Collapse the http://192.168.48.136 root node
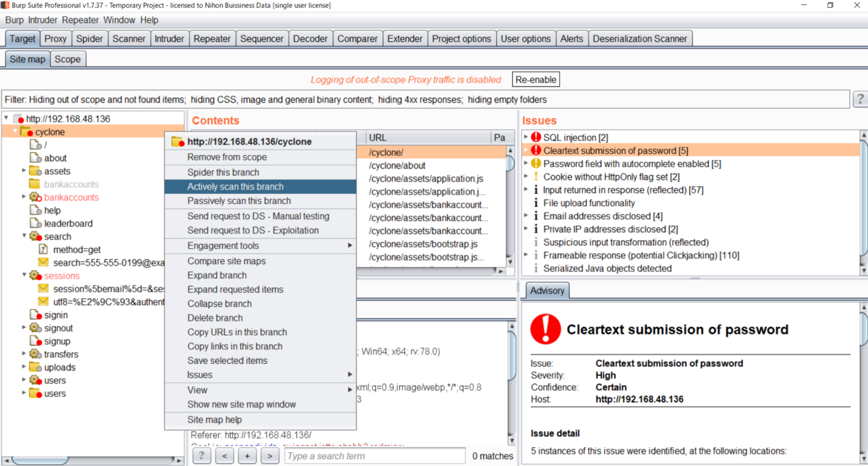 click(7, 119)
